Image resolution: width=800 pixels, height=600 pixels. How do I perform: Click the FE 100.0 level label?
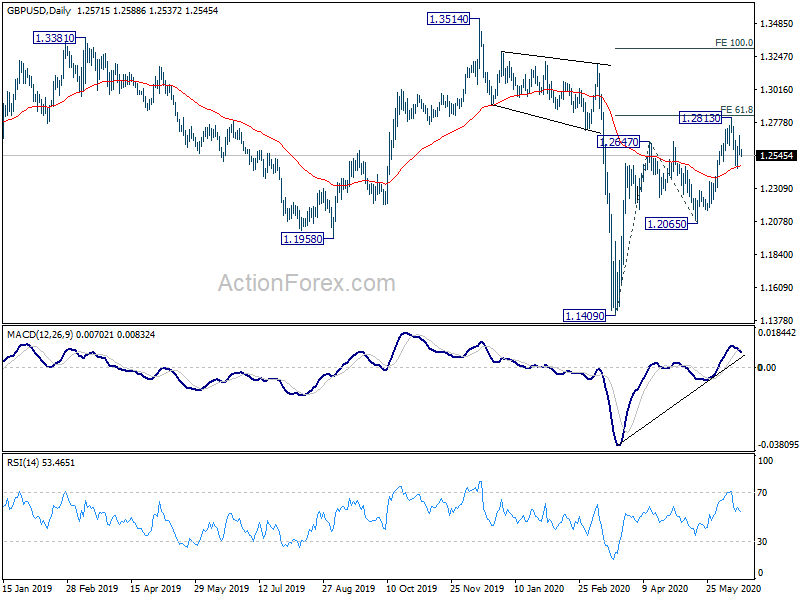pos(734,43)
